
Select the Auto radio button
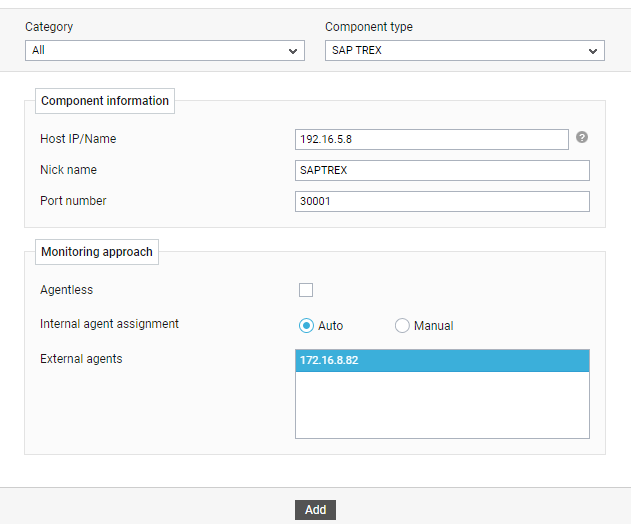(306, 325)
